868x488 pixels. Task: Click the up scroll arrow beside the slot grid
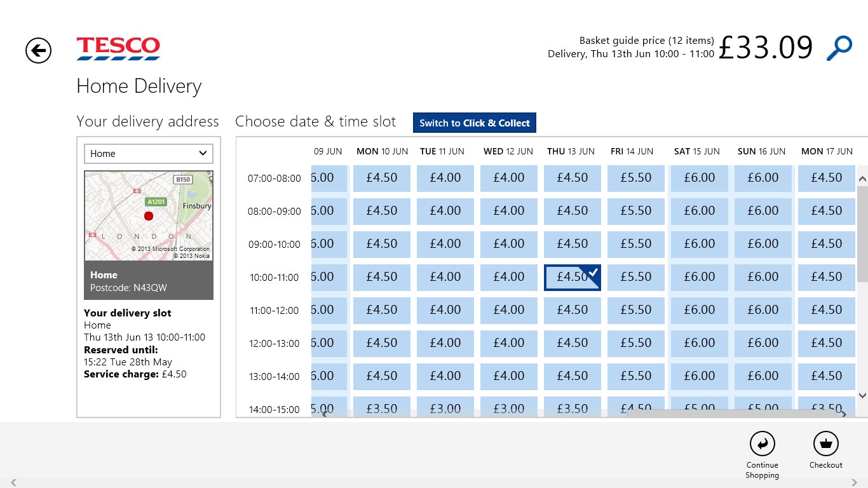pos(862,178)
